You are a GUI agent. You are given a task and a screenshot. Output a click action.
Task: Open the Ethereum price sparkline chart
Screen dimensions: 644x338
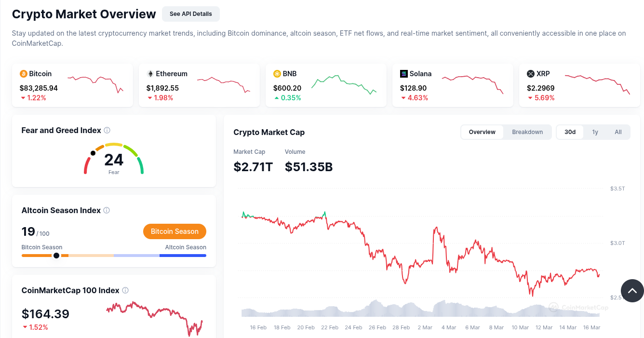click(x=223, y=84)
